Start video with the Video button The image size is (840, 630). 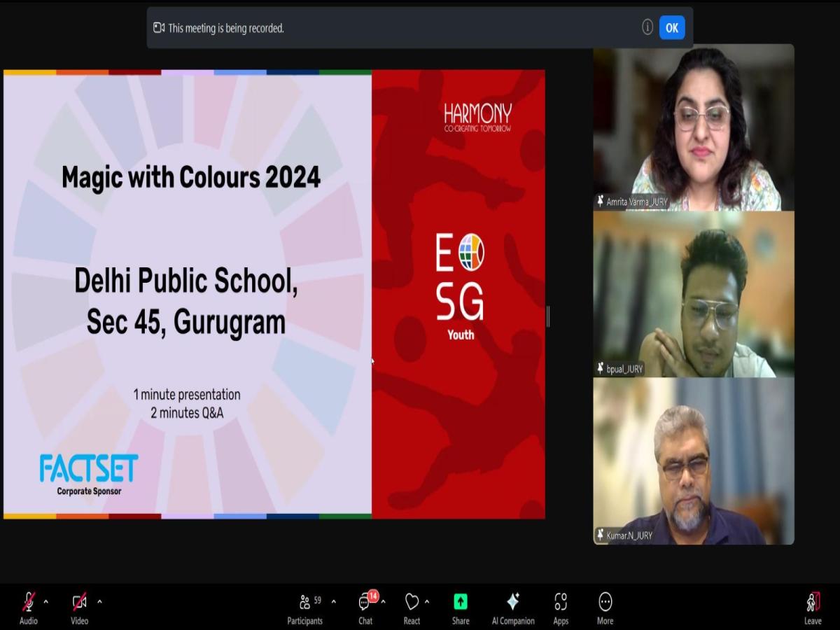pos(80,608)
